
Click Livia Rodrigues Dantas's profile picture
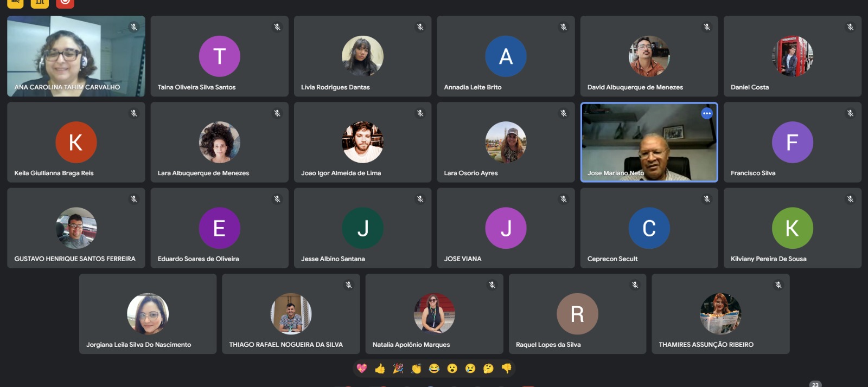362,56
